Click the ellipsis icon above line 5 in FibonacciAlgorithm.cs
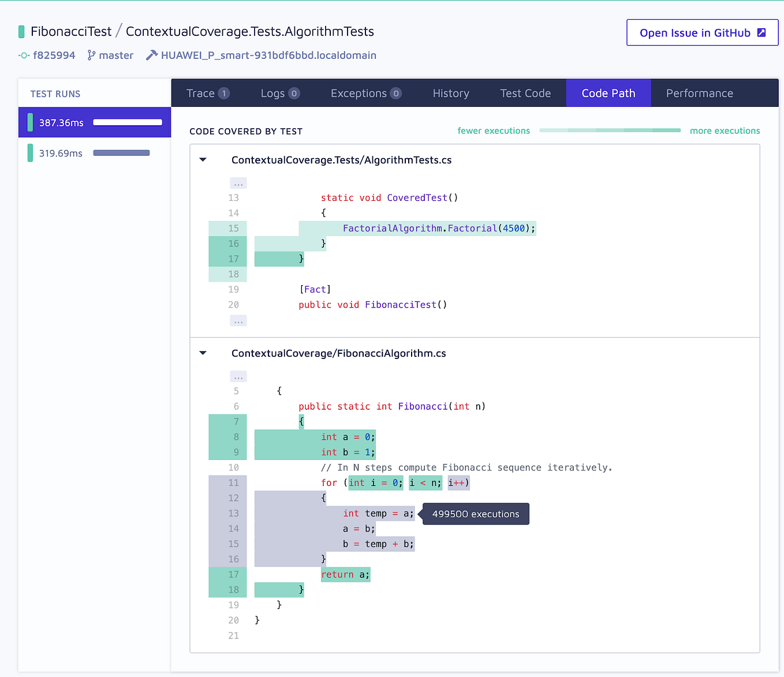The width and height of the screenshot is (784, 677). [238, 376]
